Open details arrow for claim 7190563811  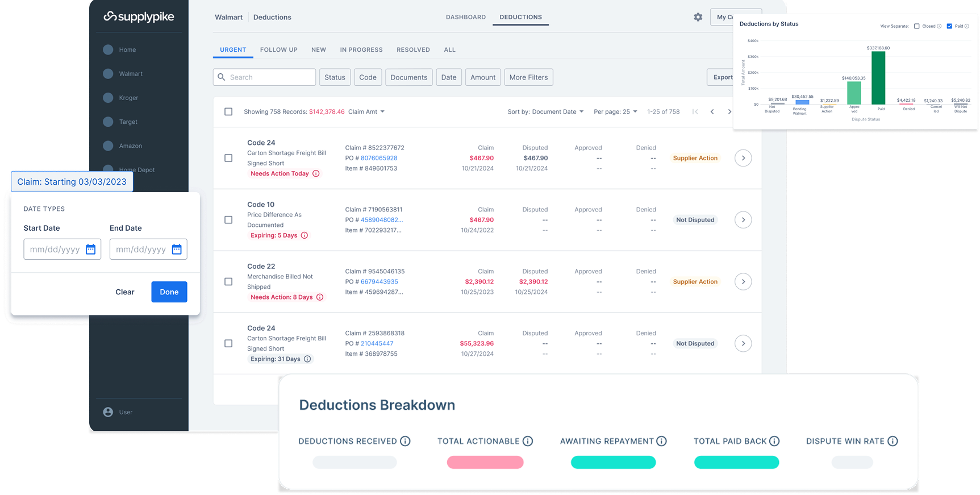click(x=743, y=220)
